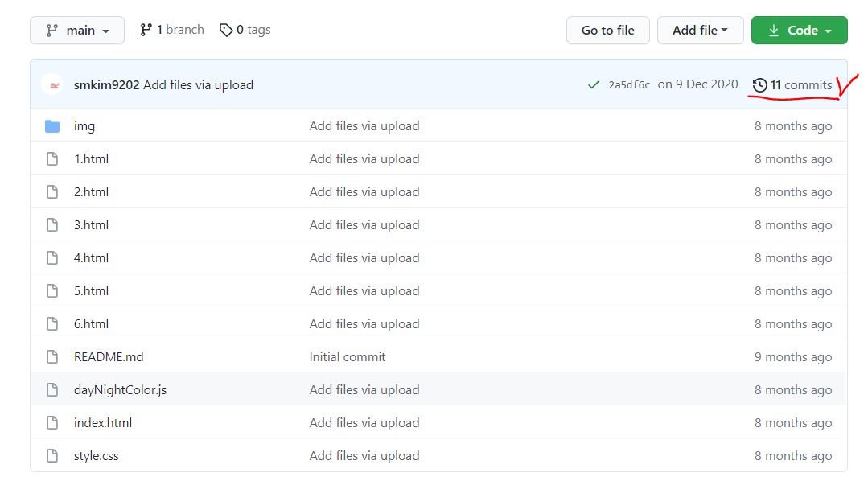
Task: View the 11 commits history
Action: (792, 84)
